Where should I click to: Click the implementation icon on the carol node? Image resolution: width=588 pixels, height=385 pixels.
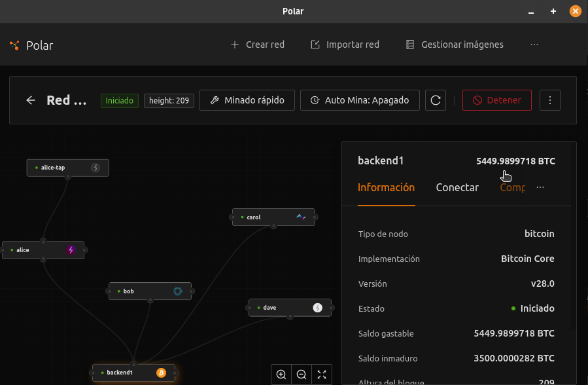coord(300,217)
